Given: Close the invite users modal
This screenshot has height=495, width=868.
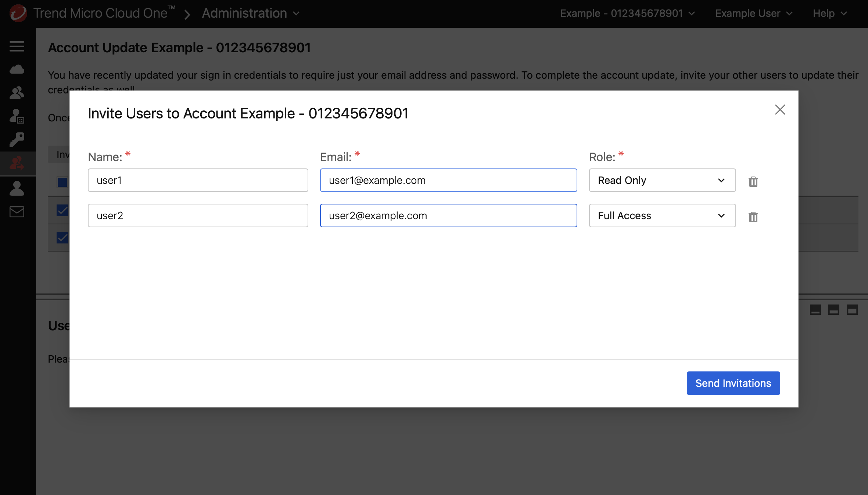Looking at the screenshot, I should (780, 109).
